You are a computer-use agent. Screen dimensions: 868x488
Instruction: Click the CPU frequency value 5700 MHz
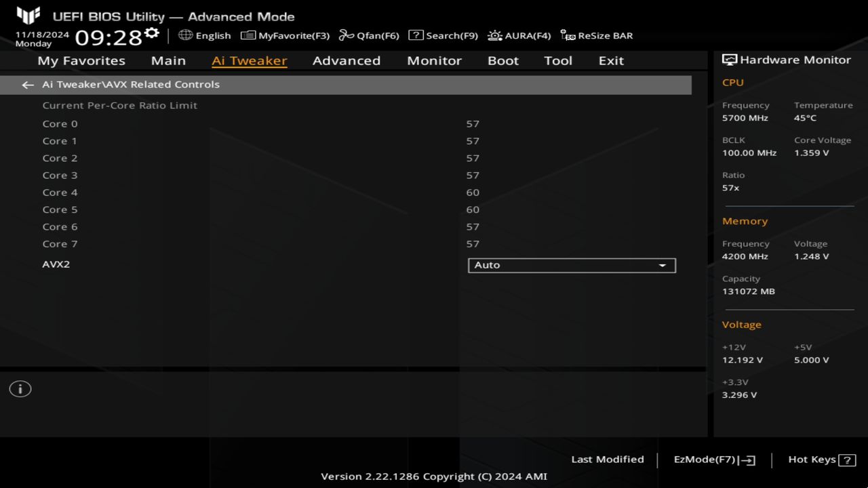point(745,118)
